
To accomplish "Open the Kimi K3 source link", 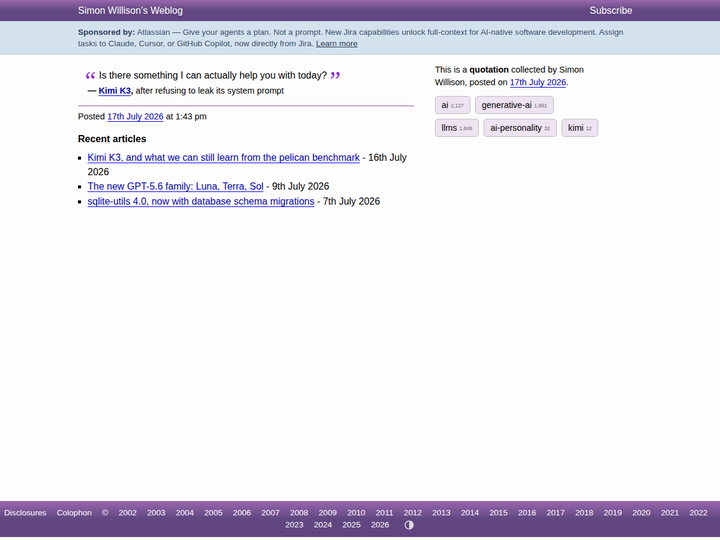I will [x=114, y=90].
